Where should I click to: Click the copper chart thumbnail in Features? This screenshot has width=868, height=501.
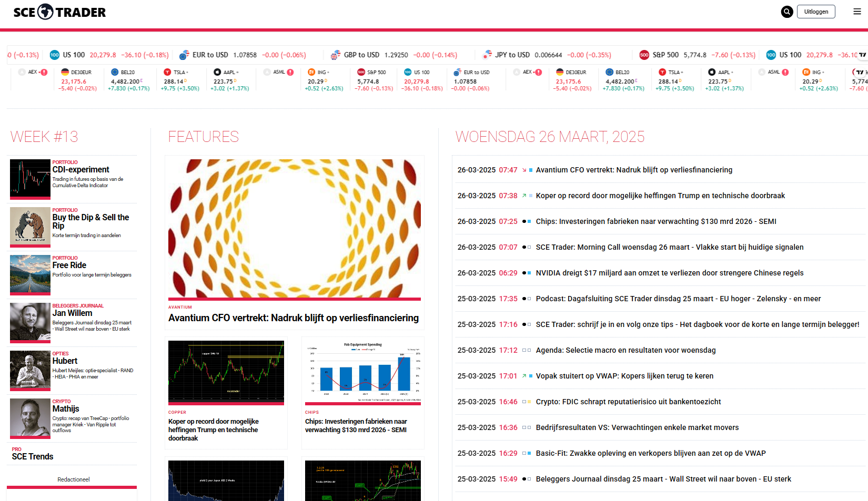pyautogui.click(x=226, y=372)
